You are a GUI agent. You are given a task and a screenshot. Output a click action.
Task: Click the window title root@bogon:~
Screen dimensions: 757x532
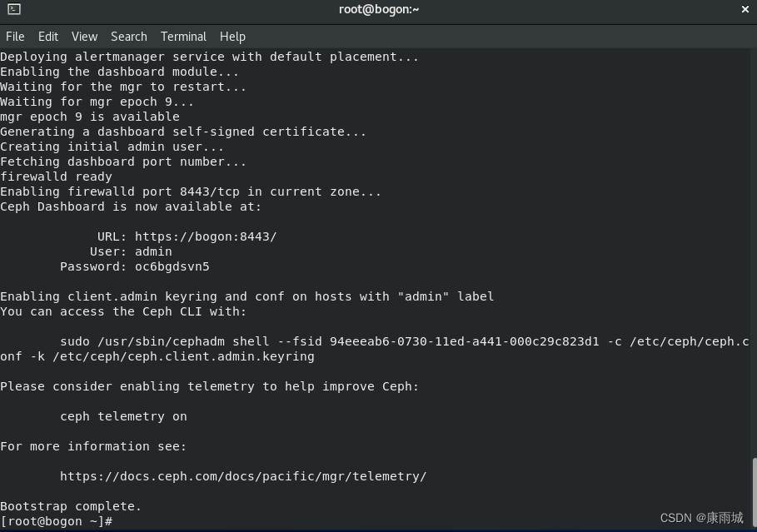[x=379, y=9]
